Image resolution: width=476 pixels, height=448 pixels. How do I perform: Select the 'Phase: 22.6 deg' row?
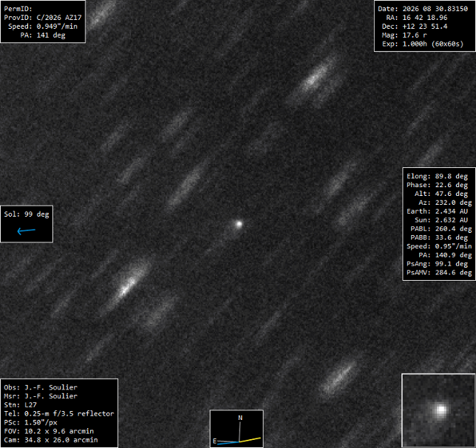(437, 185)
